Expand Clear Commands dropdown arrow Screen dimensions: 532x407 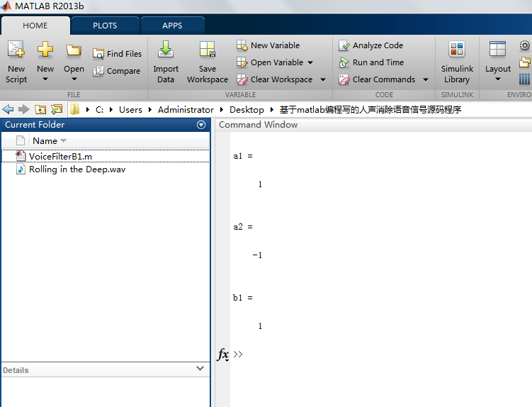[x=426, y=79]
